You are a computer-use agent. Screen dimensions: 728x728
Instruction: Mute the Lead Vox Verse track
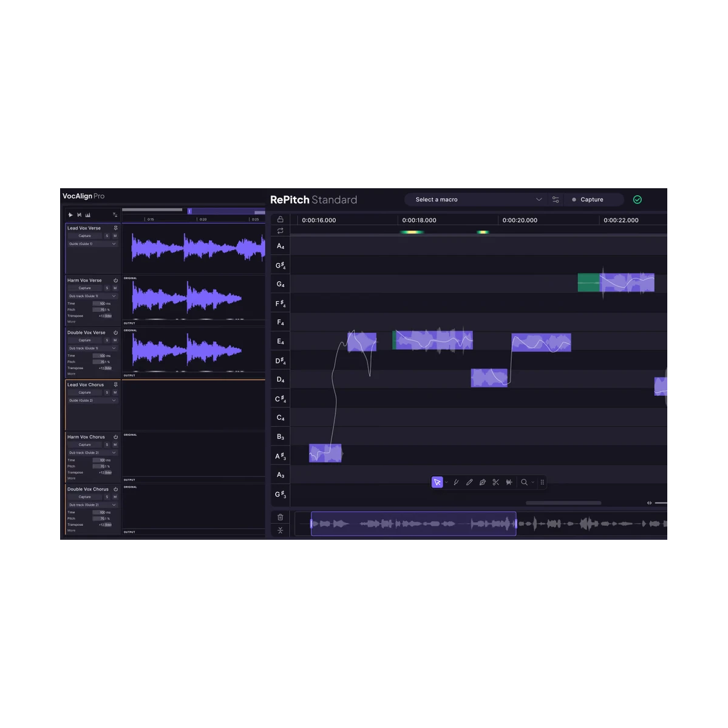pos(115,236)
